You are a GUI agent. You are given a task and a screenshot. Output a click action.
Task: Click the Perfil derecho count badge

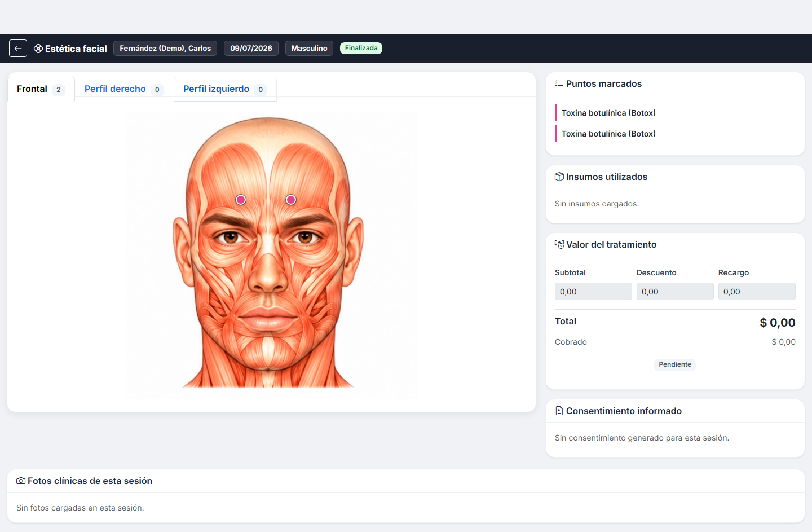[x=157, y=90]
